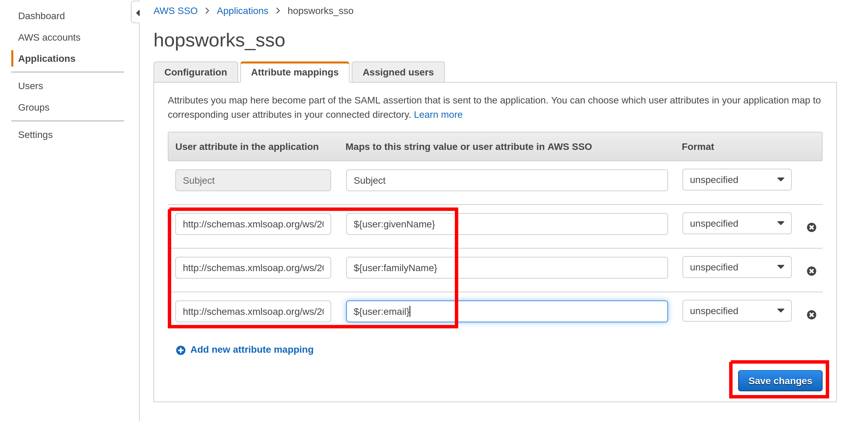Remove the givenName attribute mapping row
The image size is (868, 421).
812,227
